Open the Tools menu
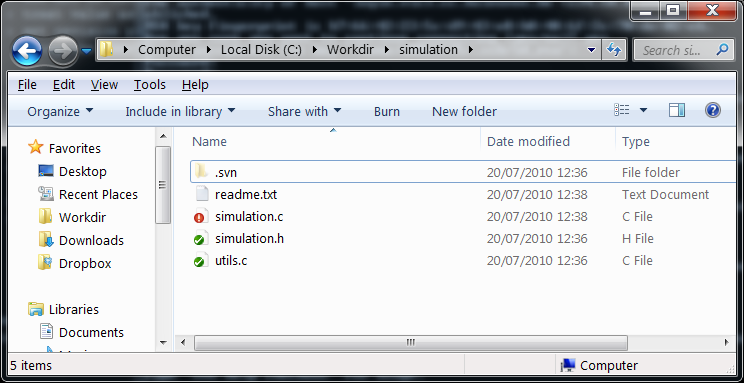744x383 pixels. click(x=149, y=85)
